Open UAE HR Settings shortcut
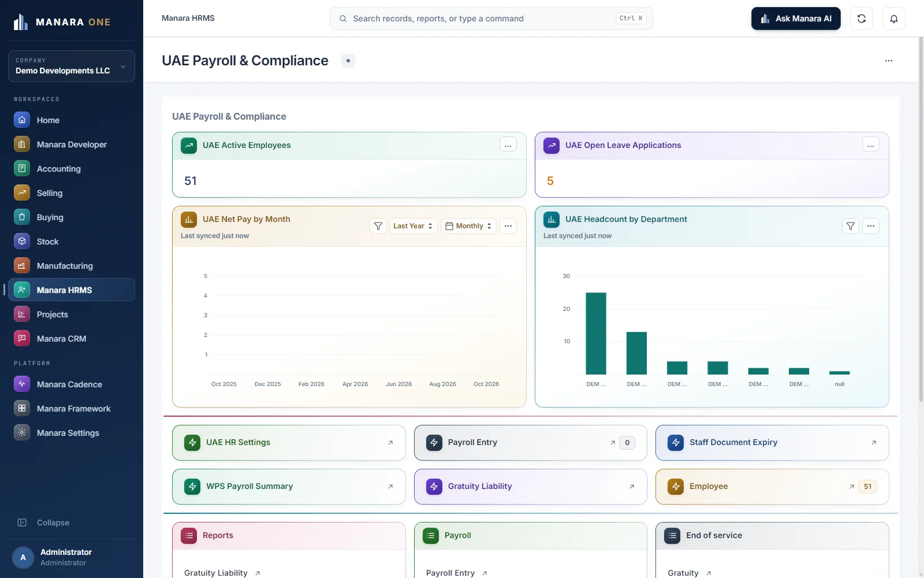The height and width of the screenshot is (578, 924). [289, 443]
